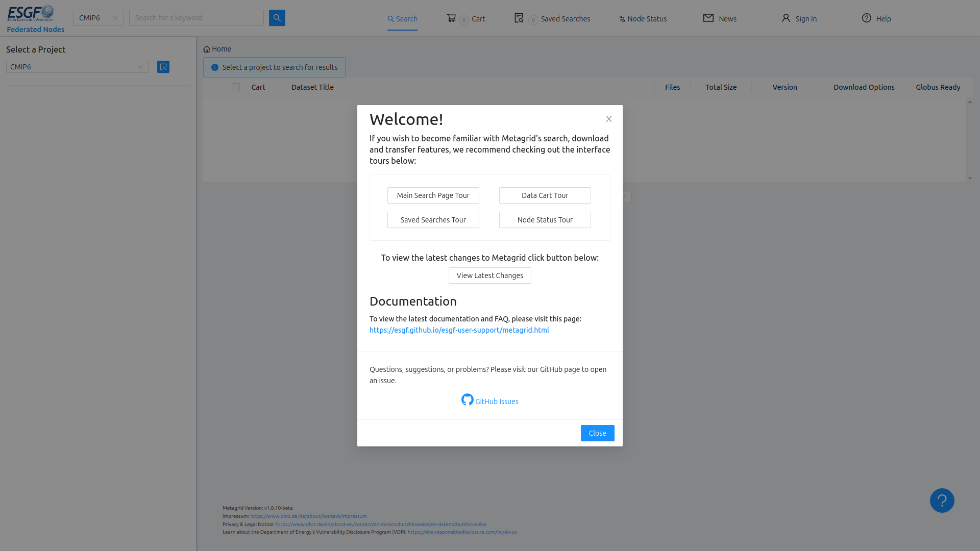Click the Files column header

point(673,87)
